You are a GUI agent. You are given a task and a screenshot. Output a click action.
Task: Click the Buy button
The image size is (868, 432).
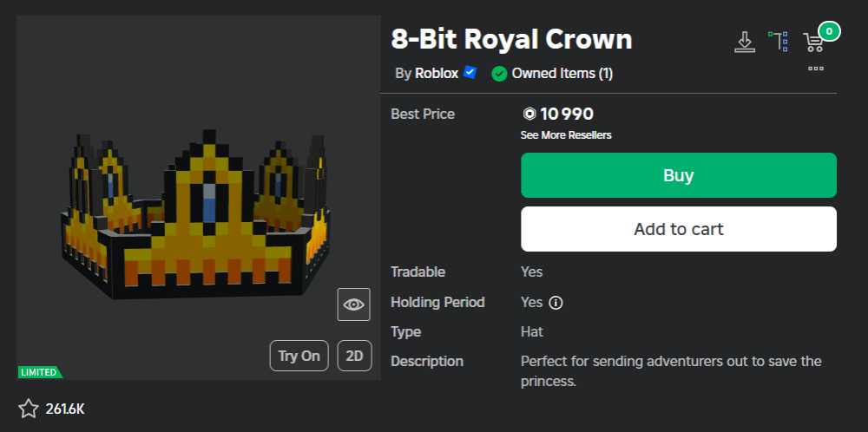(678, 175)
